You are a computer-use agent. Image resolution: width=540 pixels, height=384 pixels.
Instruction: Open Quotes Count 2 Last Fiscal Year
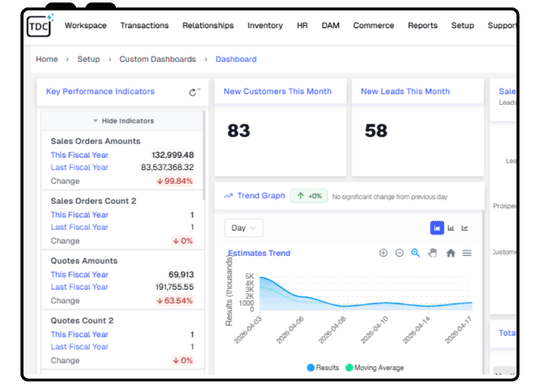pos(79,347)
